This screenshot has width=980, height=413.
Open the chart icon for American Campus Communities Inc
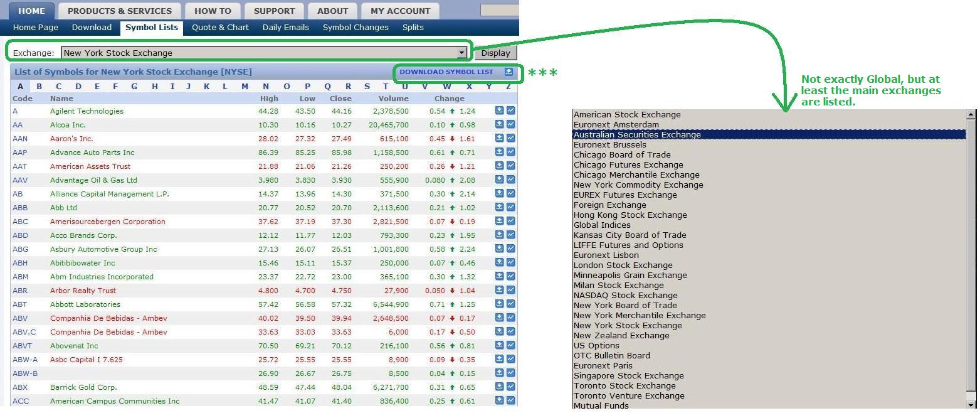pyautogui.click(x=510, y=401)
